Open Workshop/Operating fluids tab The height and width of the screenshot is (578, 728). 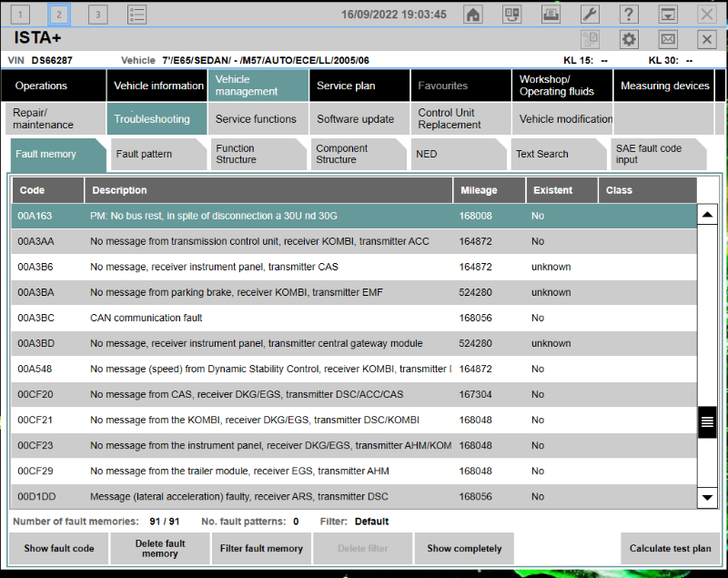click(562, 86)
